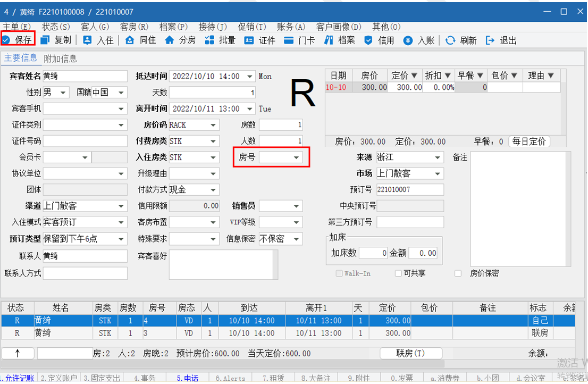588x384 pixels.
Task: Toggle the 可共享 checkbox
Action: (x=398, y=273)
